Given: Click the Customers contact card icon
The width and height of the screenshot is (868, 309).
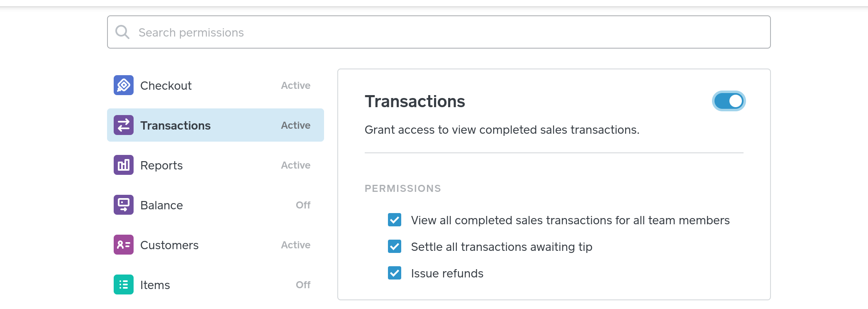Looking at the screenshot, I should 124,245.
